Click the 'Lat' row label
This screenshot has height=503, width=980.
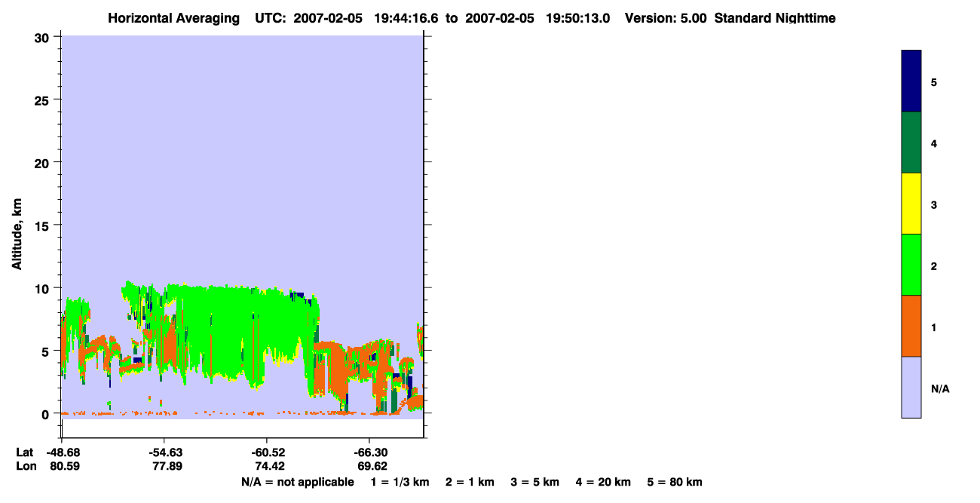point(25,452)
